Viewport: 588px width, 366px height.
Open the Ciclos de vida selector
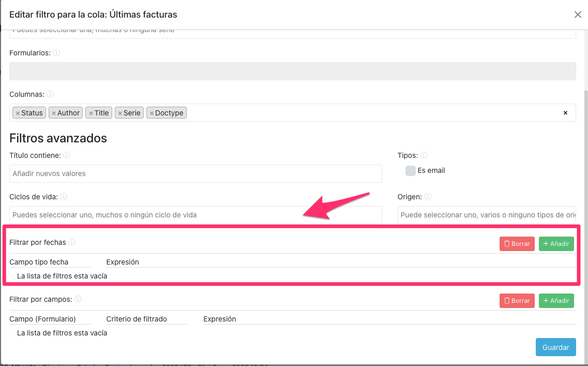[x=195, y=215]
